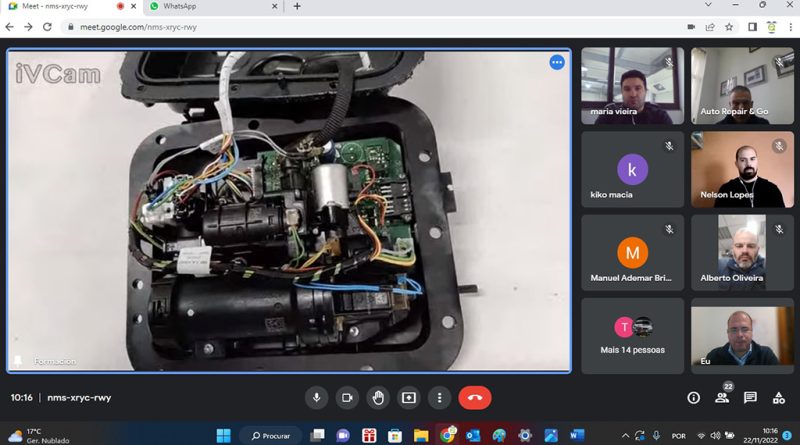800x445 pixels.
Task: Open the chat messages panel
Action: coord(750,398)
